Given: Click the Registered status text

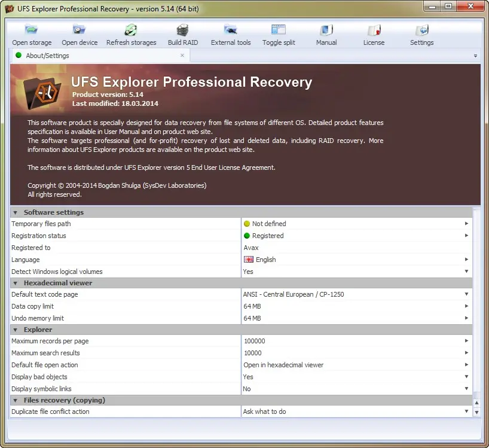Looking at the screenshot, I should click(x=268, y=236).
